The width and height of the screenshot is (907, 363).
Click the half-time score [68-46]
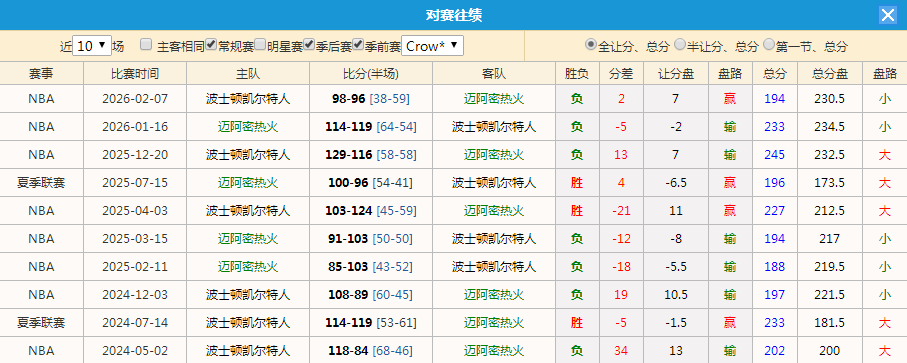point(393,351)
